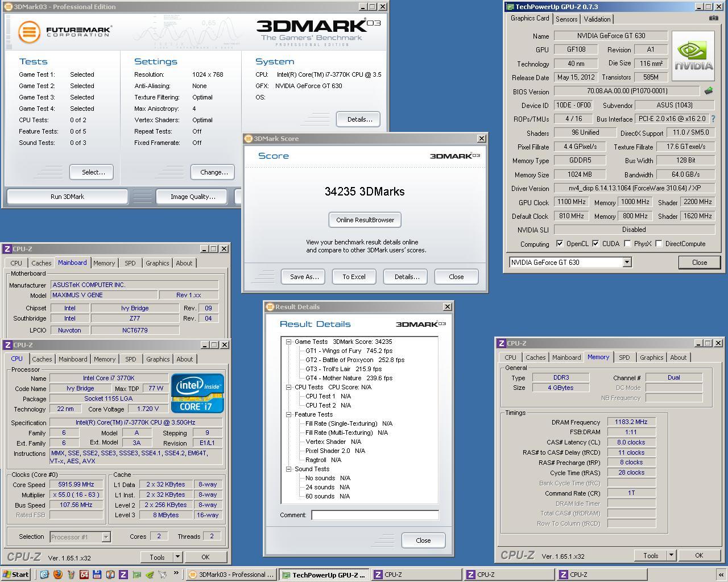Select GT4 - Mother Nature result row
728x582 pixels.
[349, 378]
